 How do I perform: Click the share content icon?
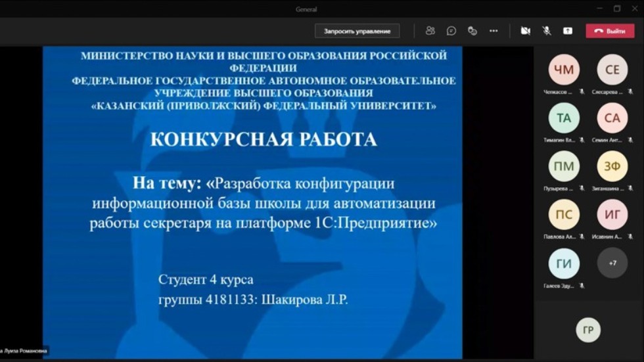(568, 31)
